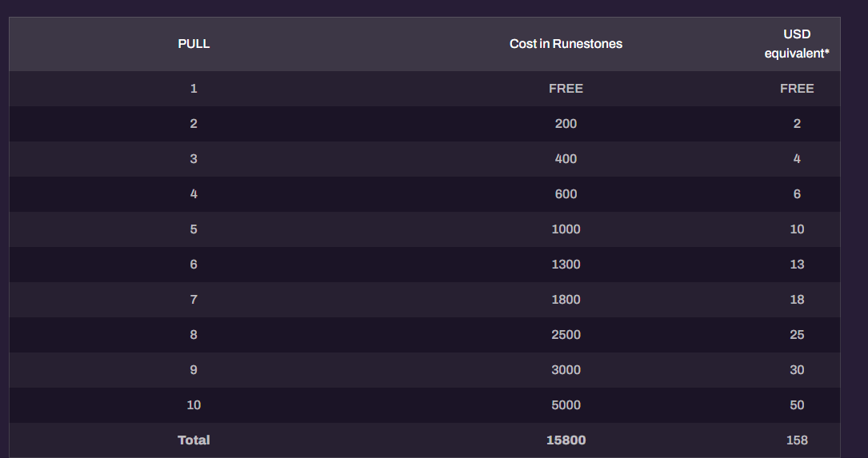Select the 1800 Runestones cost cell
The height and width of the screenshot is (458, 868).
click(566, 300)
